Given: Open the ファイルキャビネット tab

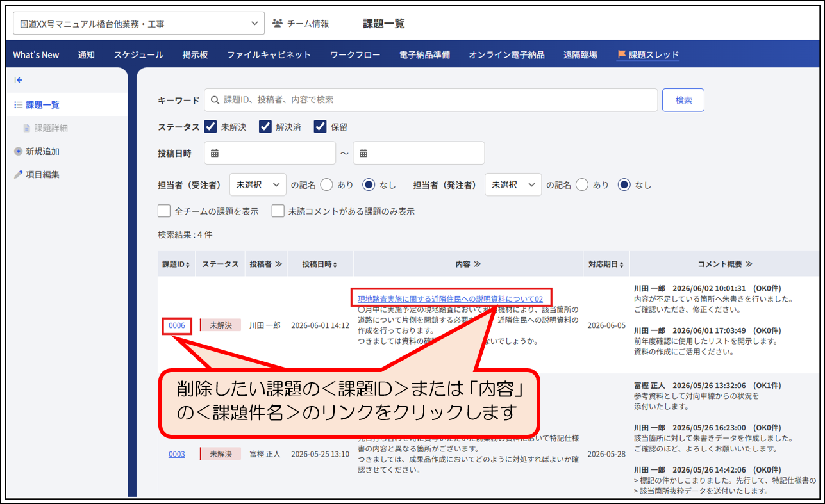Looking at the screenshot, I should [269, 55].
